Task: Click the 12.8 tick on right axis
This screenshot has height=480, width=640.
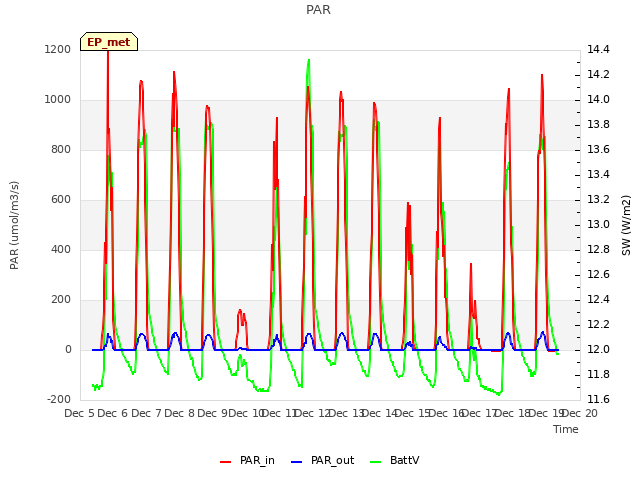Action: (x=598, y=249)
